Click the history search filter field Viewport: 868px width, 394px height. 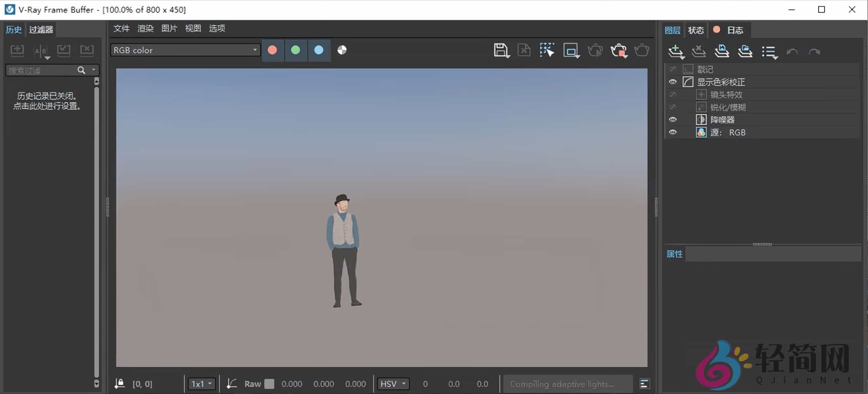click(x=41, y=70)
